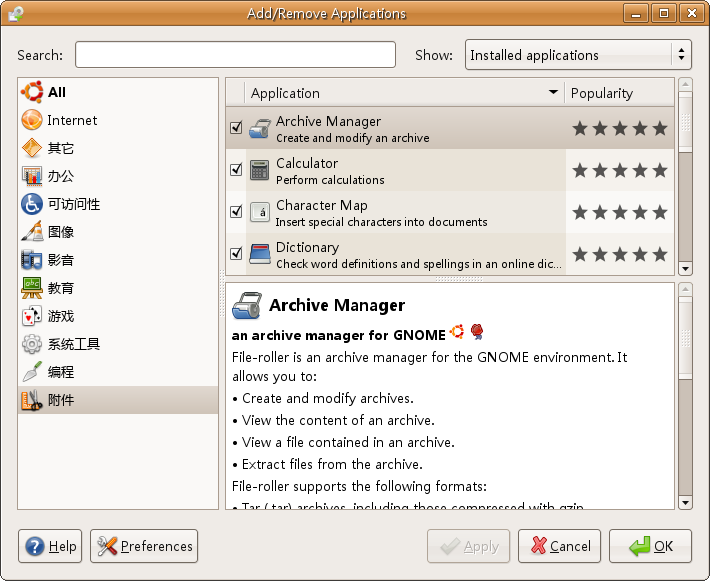Click the window icon in the title bar

(x=16, y=13)
